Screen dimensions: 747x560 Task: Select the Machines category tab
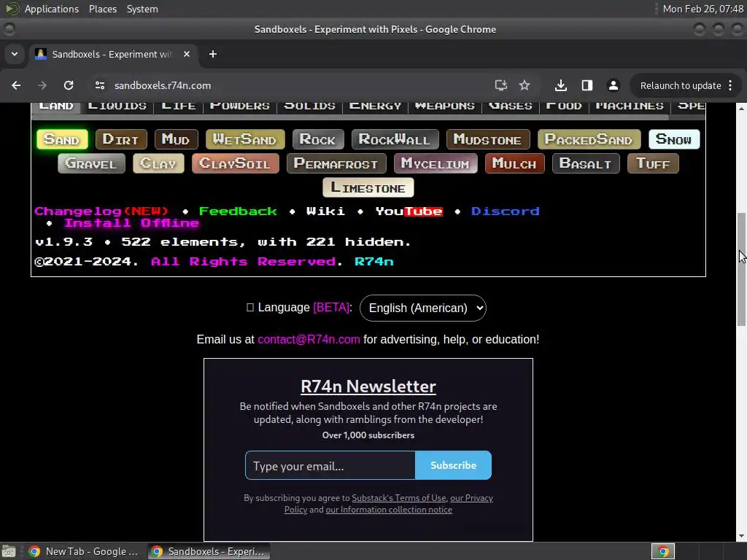(630, 106)
